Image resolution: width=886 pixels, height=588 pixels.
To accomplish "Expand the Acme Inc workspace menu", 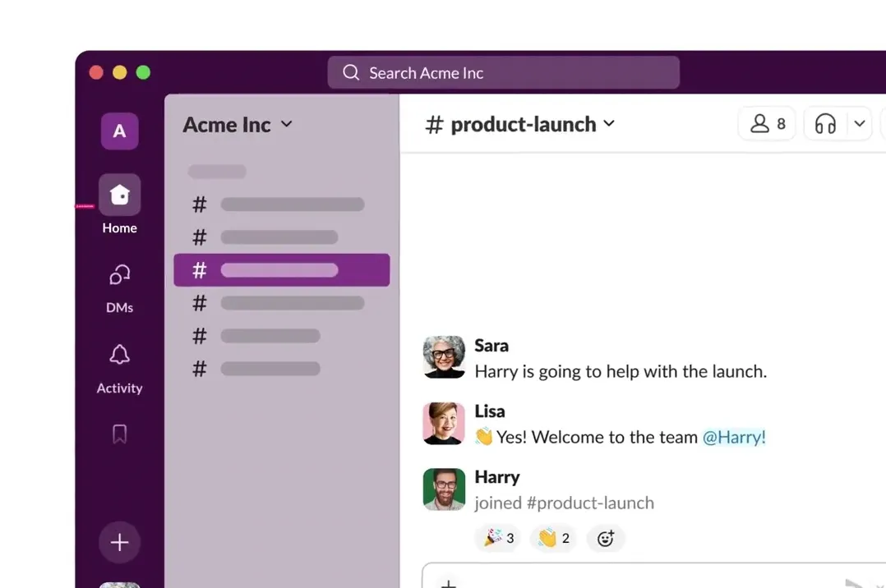I will click(x=237, y=125).
